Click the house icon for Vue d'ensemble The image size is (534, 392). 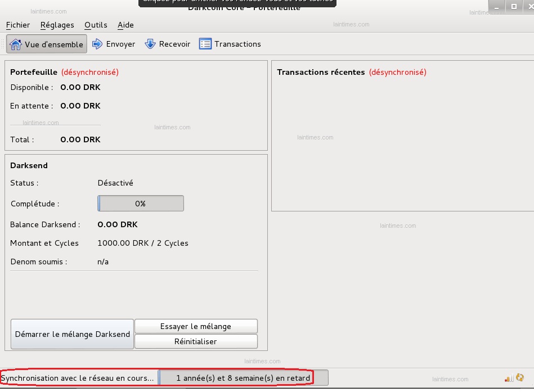click(x=15, y=44)
